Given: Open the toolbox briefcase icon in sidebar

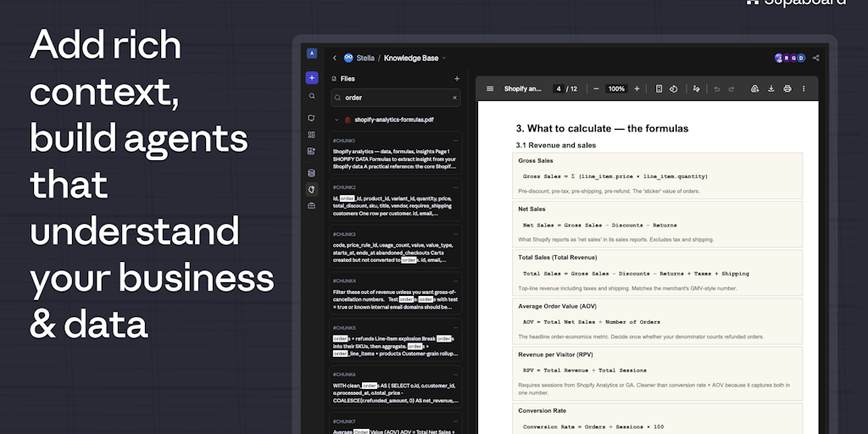Looking at the screenshot, I should pos(312,206).
